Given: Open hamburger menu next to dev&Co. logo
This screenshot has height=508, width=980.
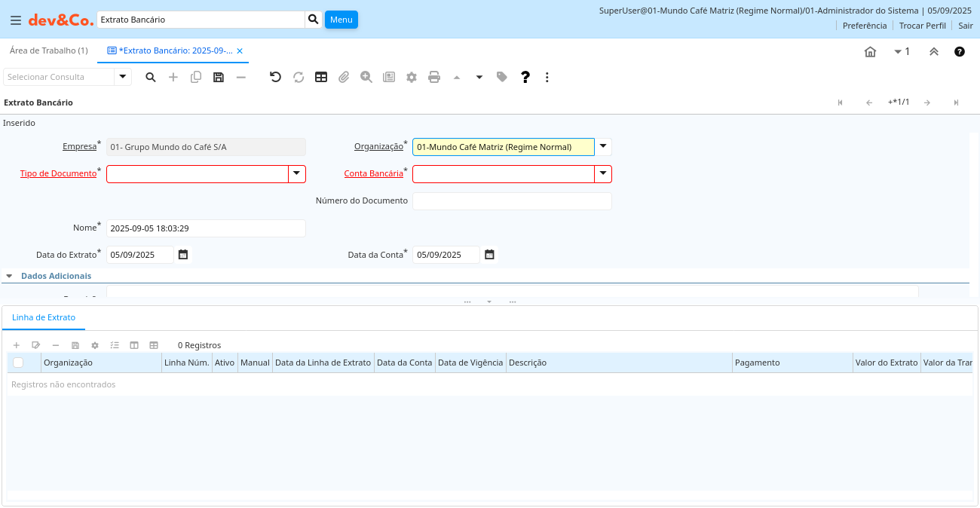Looking at the screenshot, I should [16, 20].
